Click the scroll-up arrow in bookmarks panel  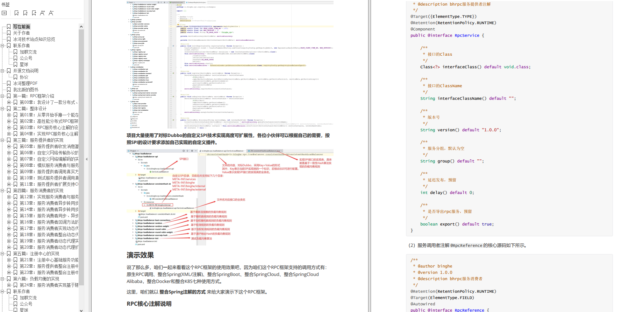coord(81,27)
